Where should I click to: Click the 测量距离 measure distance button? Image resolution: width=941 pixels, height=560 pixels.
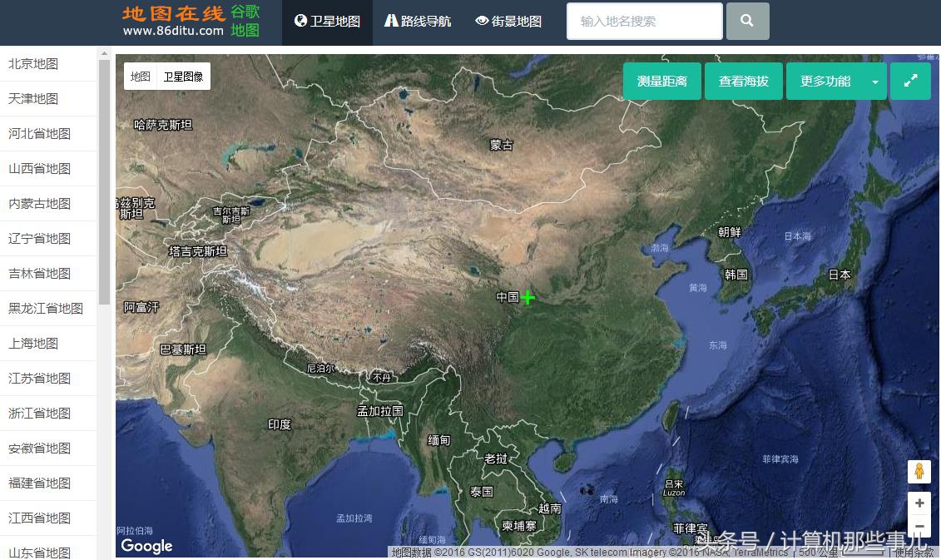tap(661, 81)
